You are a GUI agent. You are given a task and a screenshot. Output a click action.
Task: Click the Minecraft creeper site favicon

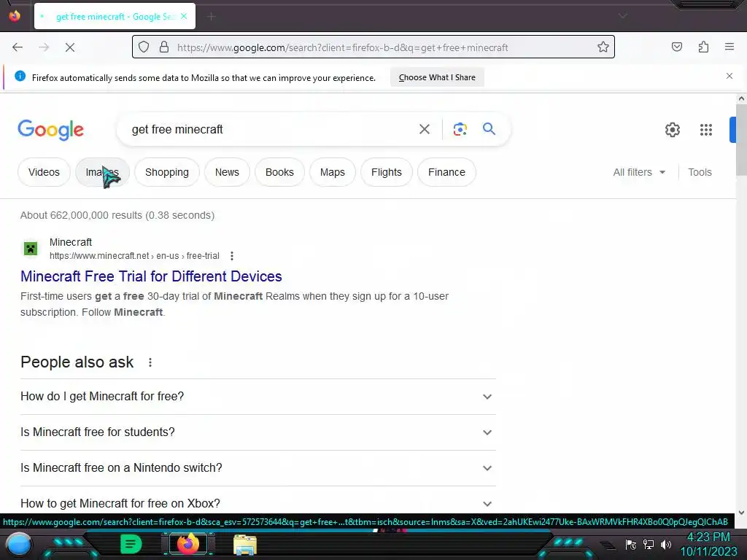coord(31,249)
